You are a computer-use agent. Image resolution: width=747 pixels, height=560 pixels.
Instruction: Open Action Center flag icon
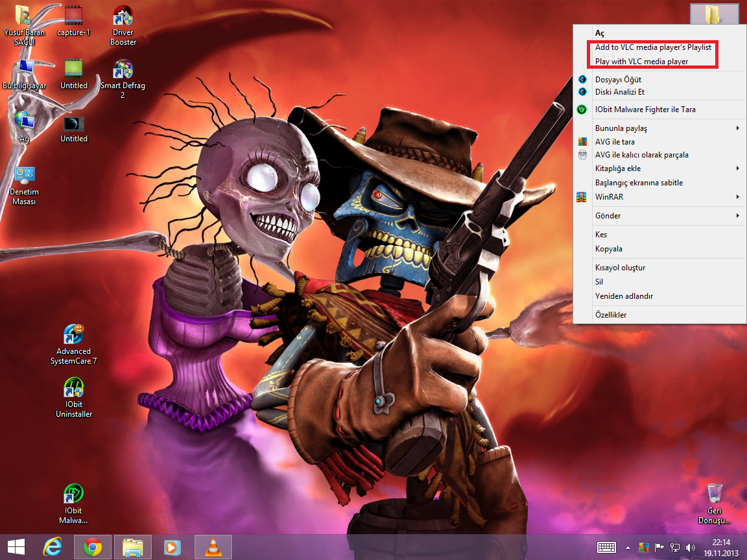click(x=659, y=548)
